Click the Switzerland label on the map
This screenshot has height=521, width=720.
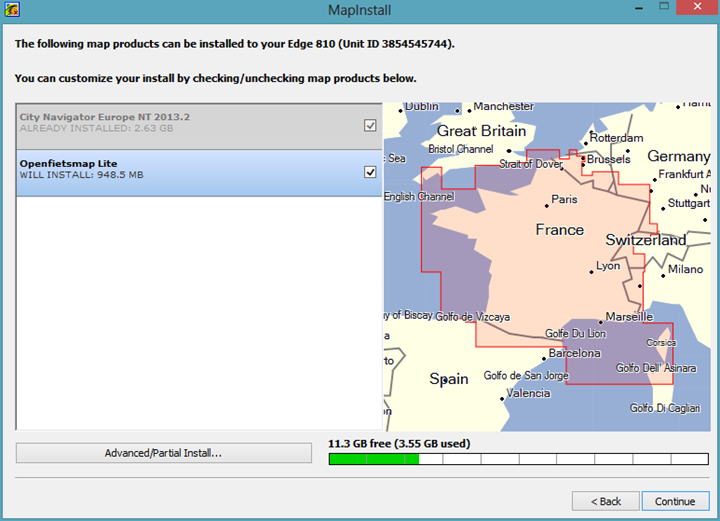646,240
